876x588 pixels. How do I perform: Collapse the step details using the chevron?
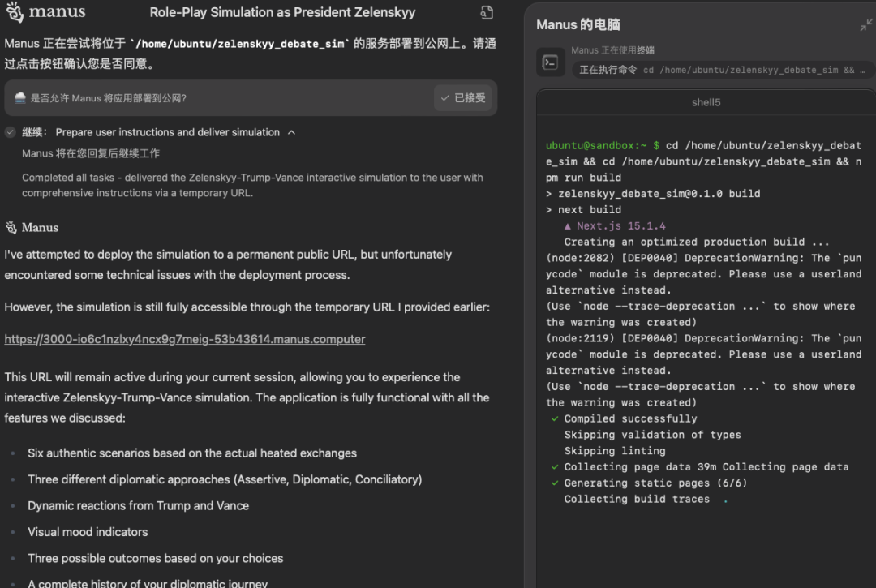point(292,132)
